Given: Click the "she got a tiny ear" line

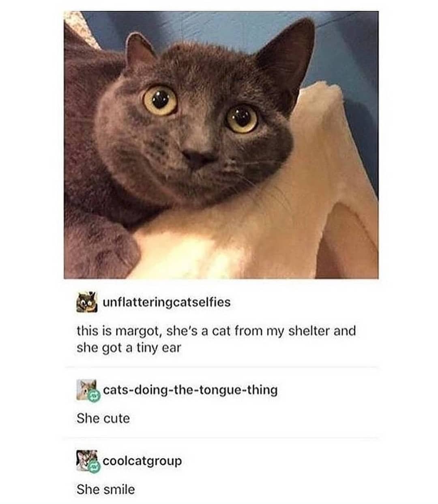Looking at the screenshot, I should 129,348.
